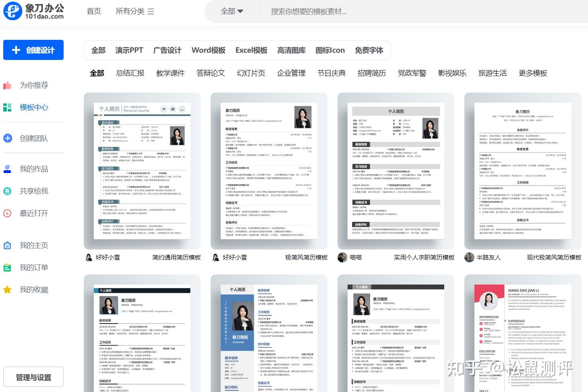The height and width of the screenshot is (392, 588).
Task: Open the 实用个人求职简历模板 thumbnail
Action: click(396, 171)
